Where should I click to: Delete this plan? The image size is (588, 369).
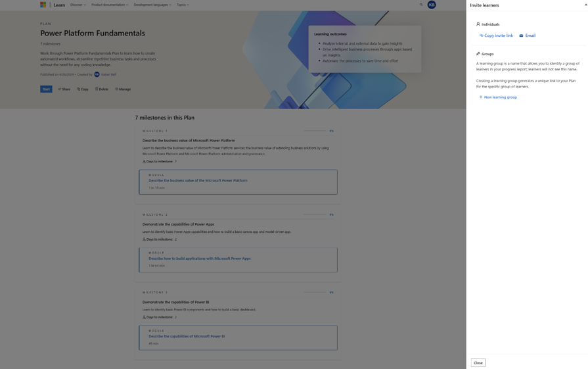coord(102,89)
